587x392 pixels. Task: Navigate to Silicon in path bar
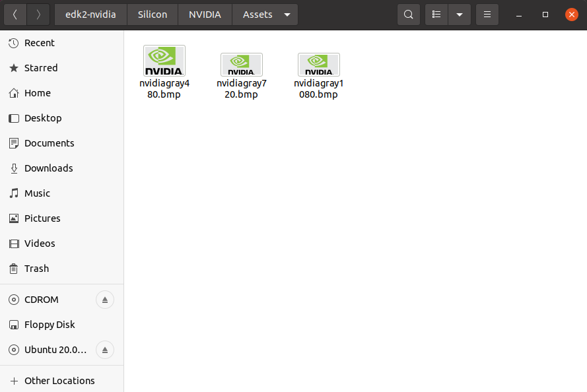(153, 15)
